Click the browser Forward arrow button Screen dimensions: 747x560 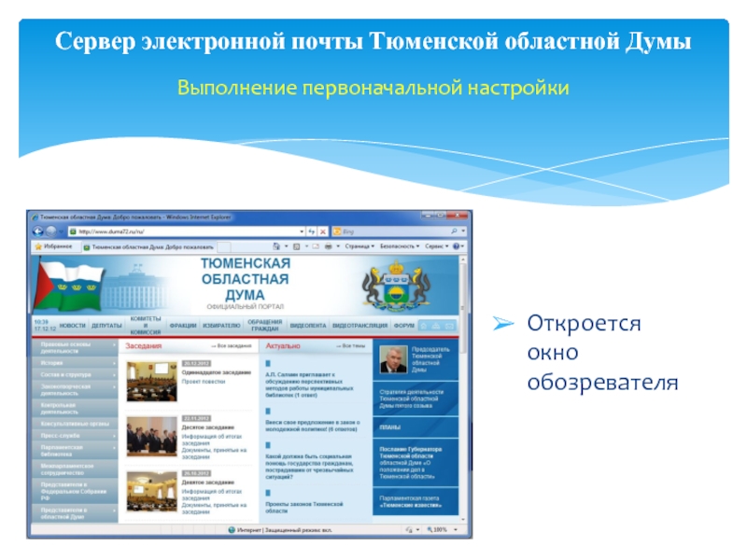click(51, 231)
